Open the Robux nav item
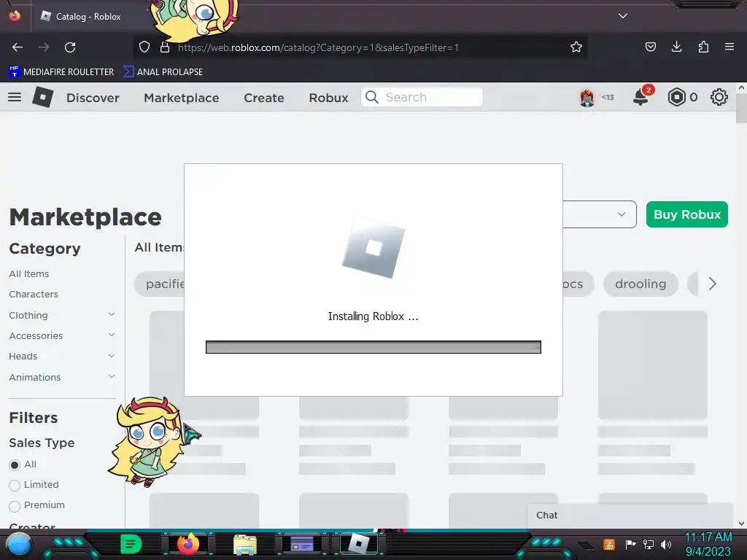 click(328, 98)
